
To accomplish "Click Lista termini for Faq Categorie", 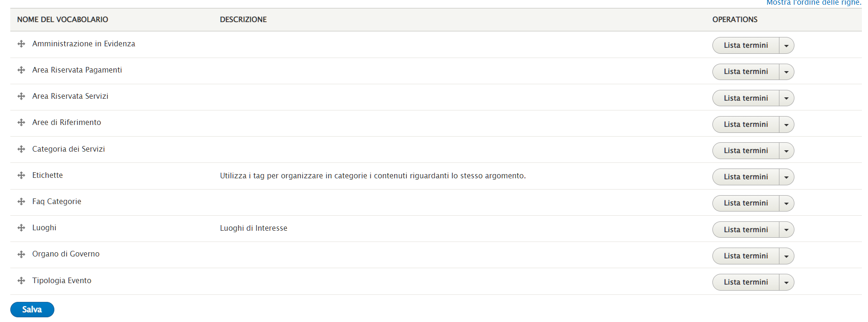I will [745, 203].
